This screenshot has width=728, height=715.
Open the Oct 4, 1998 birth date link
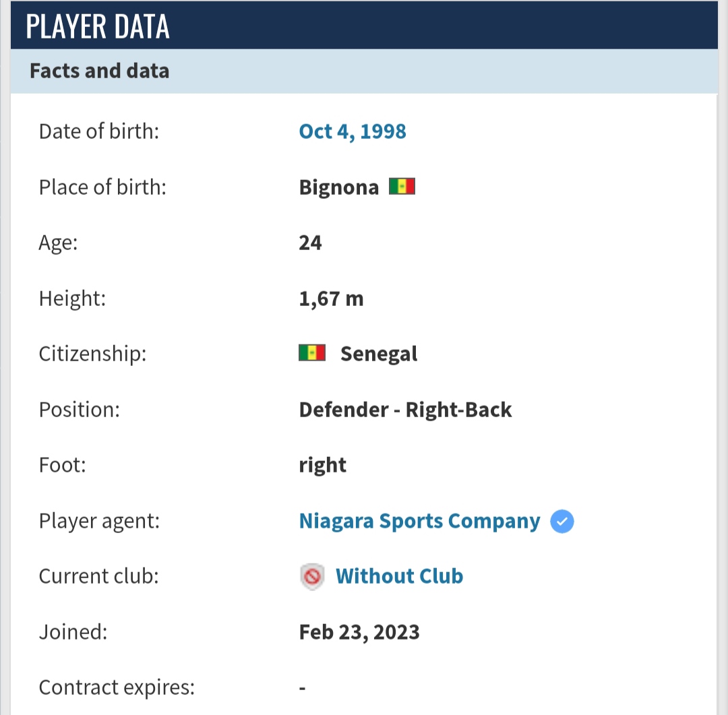click(353, 131)
